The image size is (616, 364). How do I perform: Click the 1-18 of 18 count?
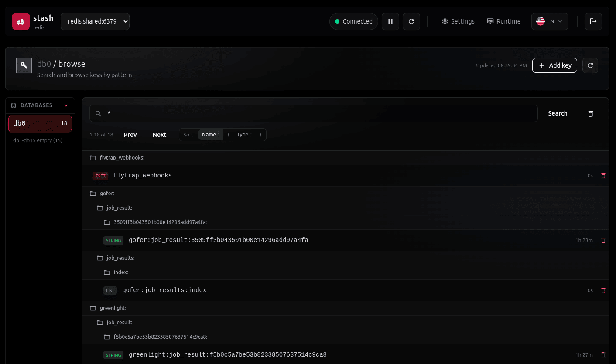[x=101, y=135]
